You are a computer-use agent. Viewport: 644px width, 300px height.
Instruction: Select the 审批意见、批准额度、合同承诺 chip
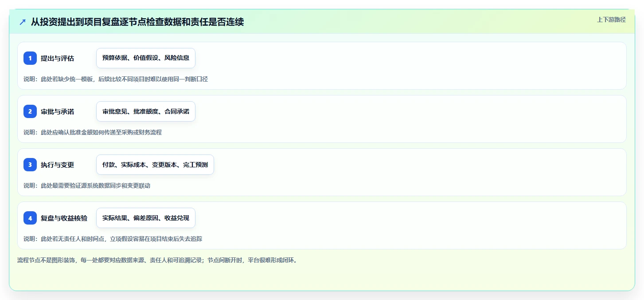146,111
